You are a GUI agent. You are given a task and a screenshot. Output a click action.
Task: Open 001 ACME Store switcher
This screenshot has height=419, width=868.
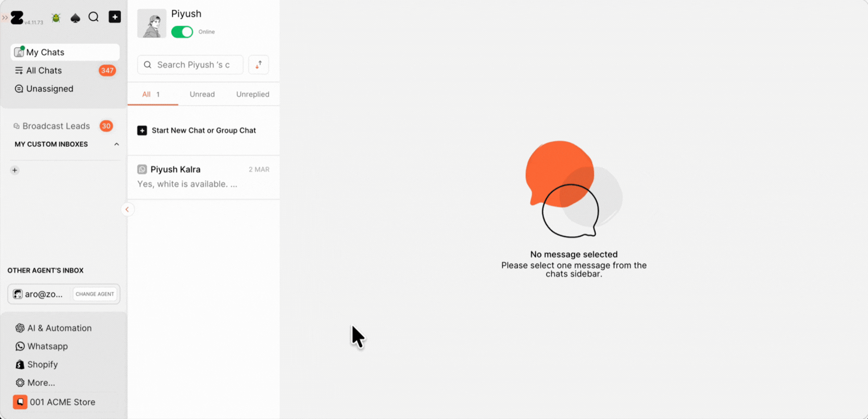click(x=55, y=402)
